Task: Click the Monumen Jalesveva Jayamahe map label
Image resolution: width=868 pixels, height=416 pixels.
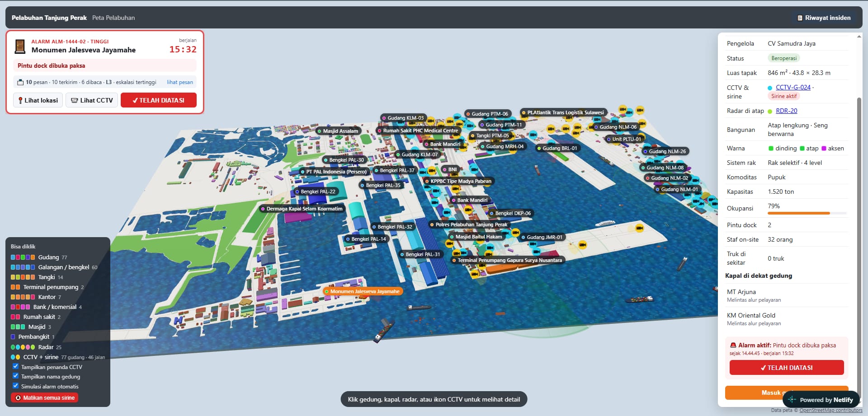Action: point(362,291)
